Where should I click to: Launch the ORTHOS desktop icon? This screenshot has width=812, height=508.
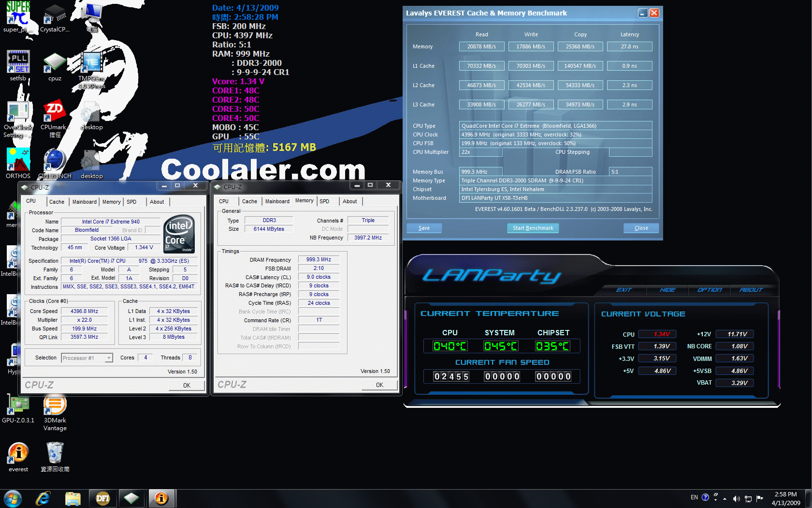[18, 163]
